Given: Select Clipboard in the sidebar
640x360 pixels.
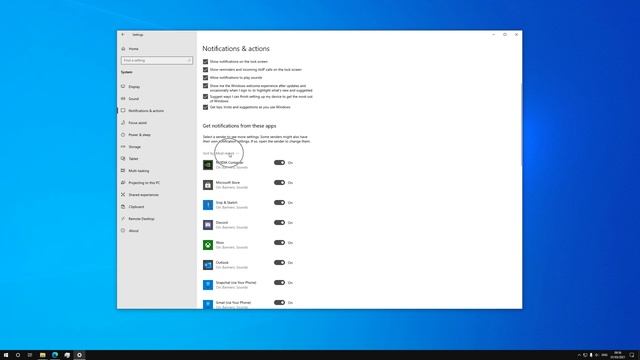Looking at the screenshot, I should click(136, 207).
